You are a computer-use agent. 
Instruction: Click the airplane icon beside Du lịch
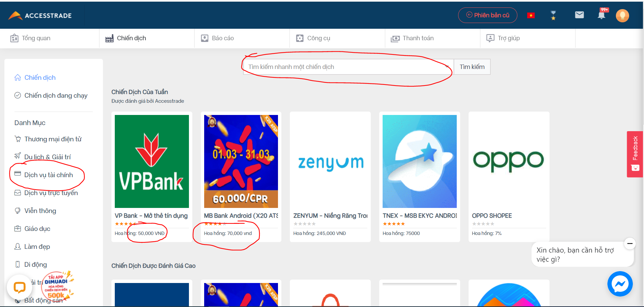[18, 156]
